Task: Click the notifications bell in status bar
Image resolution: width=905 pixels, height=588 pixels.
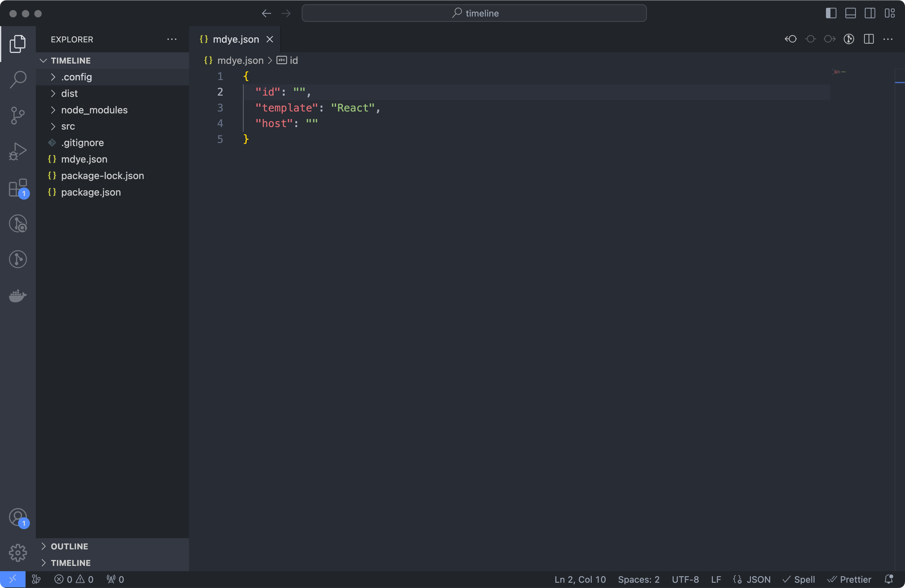Action: pos(888,579)
